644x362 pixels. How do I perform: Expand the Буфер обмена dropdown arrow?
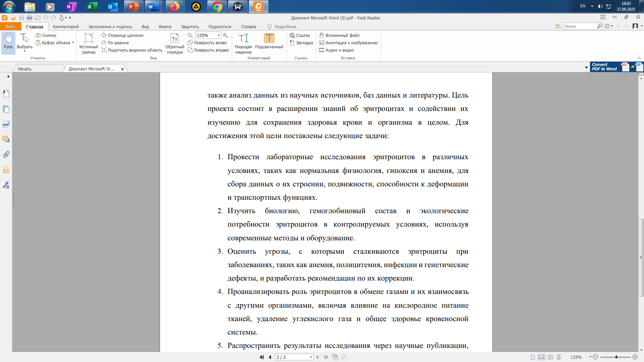click(x=73, y=43)
